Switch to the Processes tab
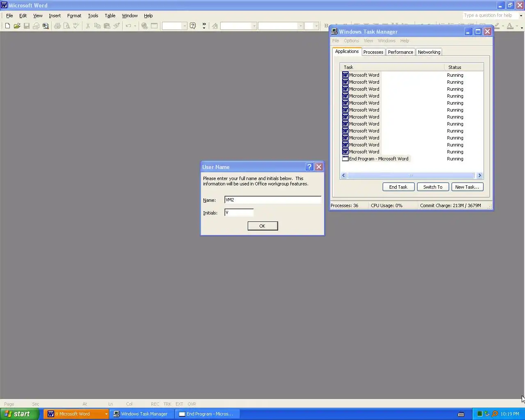 pos(373,52)
